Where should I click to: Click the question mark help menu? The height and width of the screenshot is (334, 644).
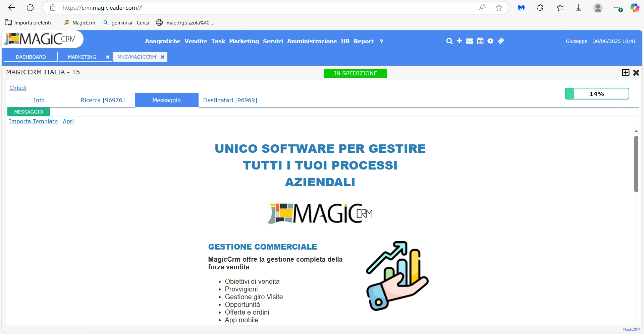[x=381, y=41]
